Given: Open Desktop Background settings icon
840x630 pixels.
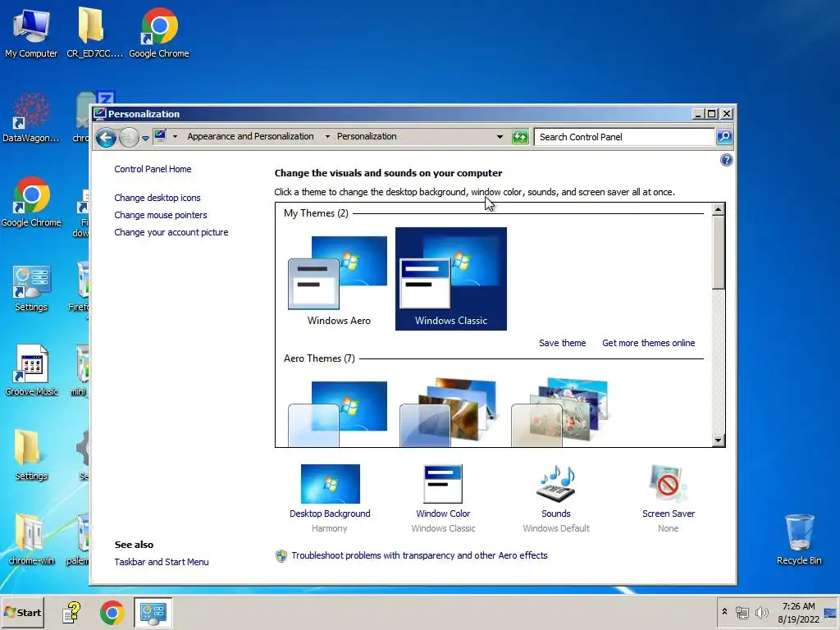Looking at the screenshot, I should coord(330,484).
